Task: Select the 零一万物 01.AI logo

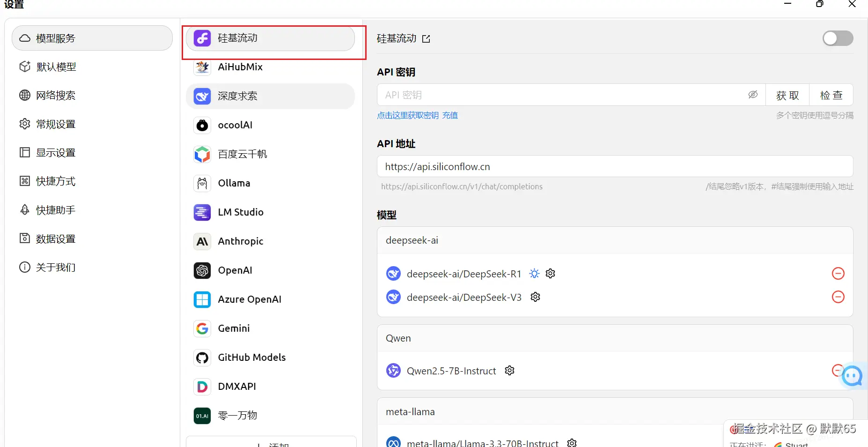Action: coord(202,416)
